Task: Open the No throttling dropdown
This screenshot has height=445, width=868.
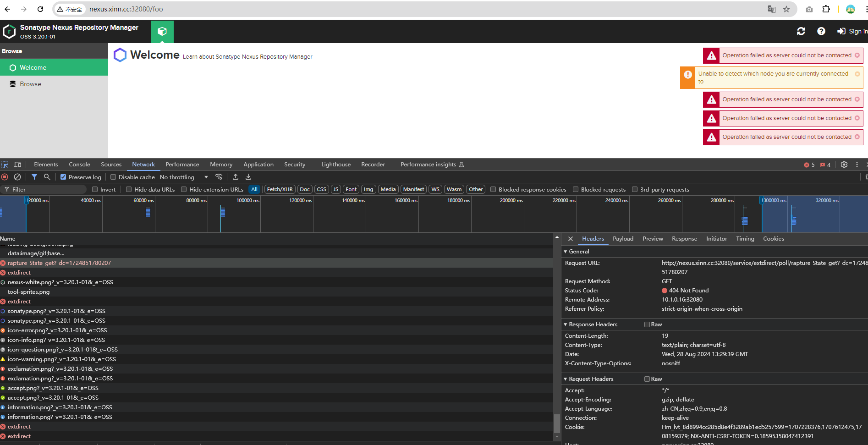Action: pyautogui.click(x=184, y=177)
